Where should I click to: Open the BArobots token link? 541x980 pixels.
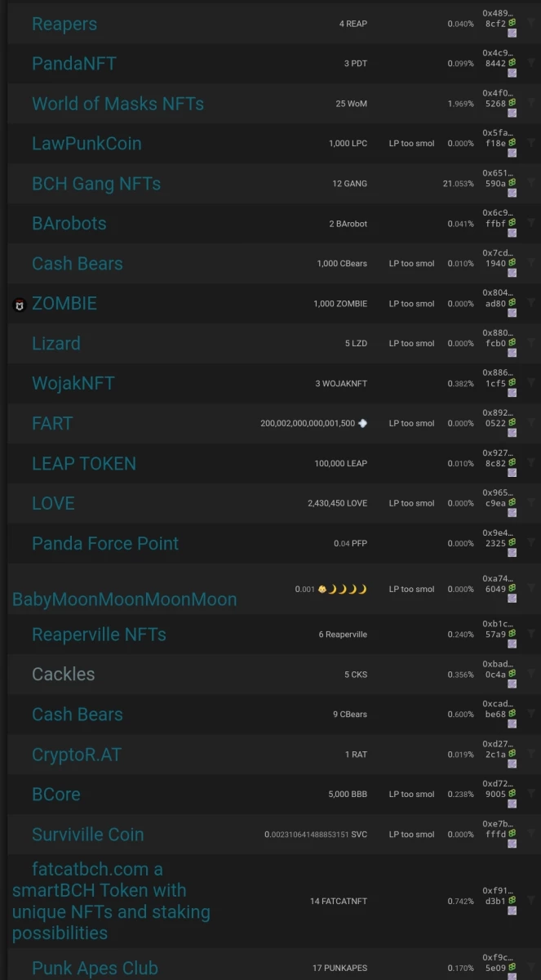click(69, 224)
